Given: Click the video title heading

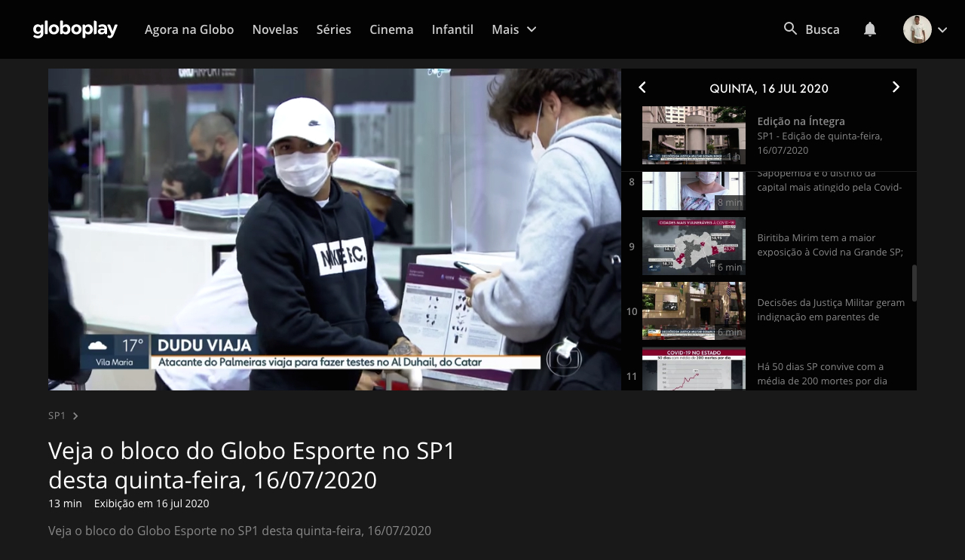Looking at the screenshot, I should [253, 465].
